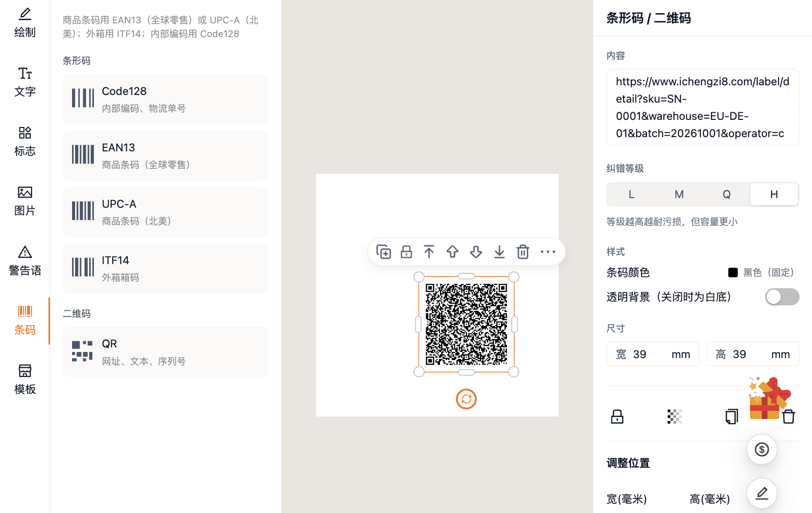Set error correction level to Q
The image size is (812, 513).
(x=727, y=195)
